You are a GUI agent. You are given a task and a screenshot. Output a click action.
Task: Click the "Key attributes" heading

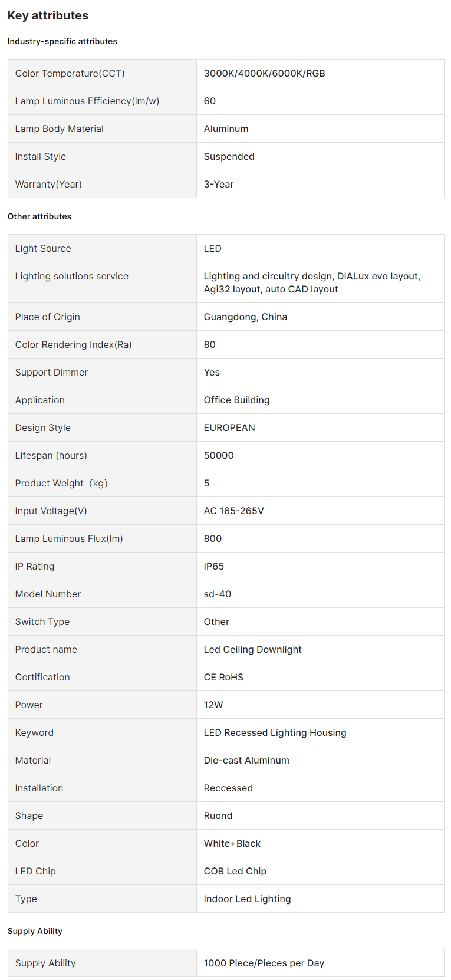(x=48, y=16)
